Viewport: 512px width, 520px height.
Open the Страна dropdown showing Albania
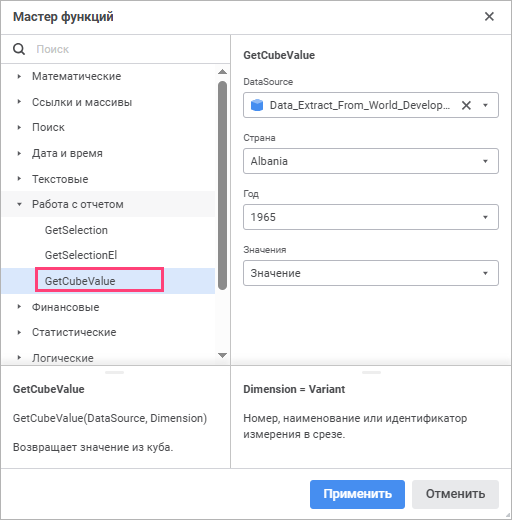[x=371, y=161]
